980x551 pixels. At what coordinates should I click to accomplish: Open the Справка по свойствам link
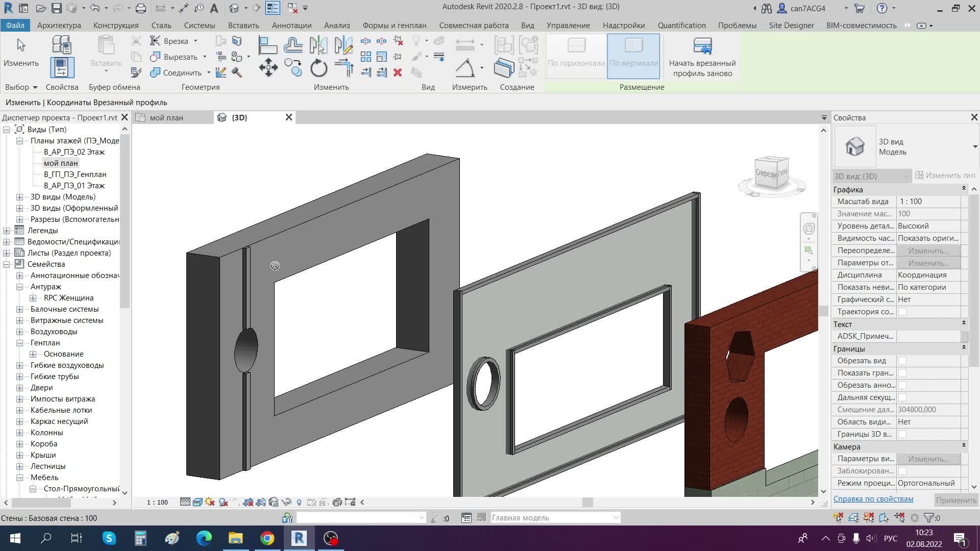click(x=873, y=499)
